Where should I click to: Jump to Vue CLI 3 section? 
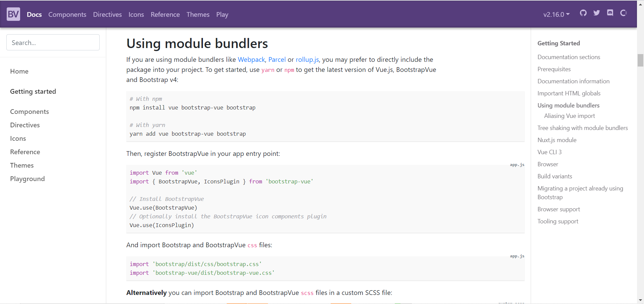click(x=549, y=152)
